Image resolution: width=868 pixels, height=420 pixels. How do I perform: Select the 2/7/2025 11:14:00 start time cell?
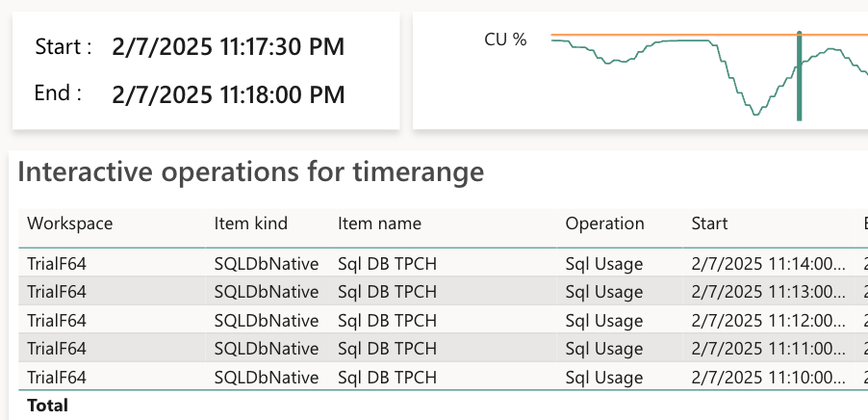(x=769, y=262)
